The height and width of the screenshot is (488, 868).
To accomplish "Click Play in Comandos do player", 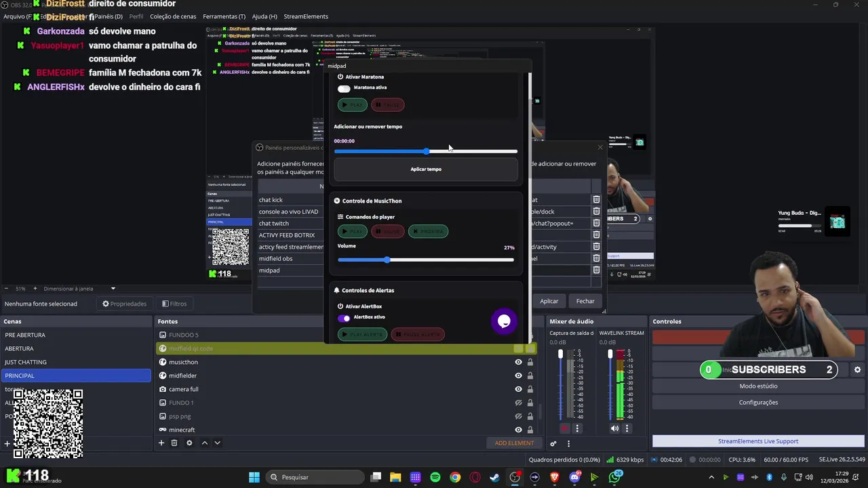I will (x=353, y=232).
